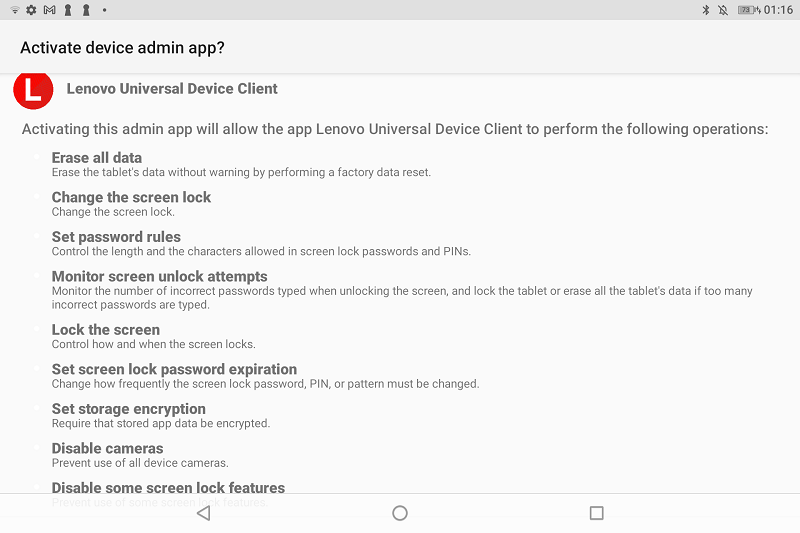Tap the Android back navigation button

point(204,513)
